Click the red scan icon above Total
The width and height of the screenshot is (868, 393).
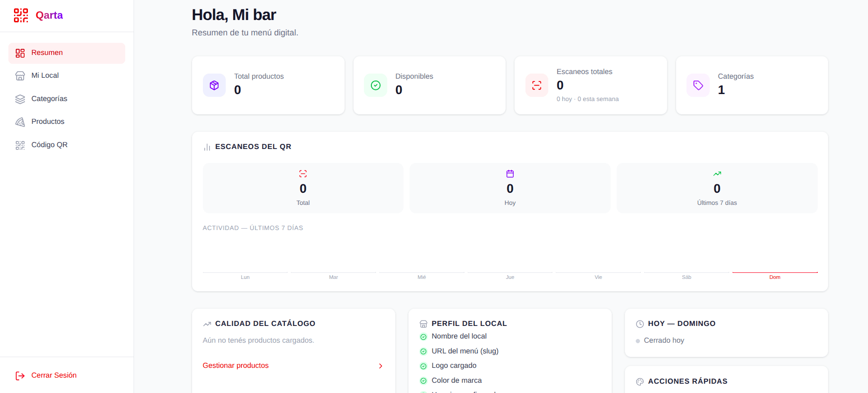(303, 174)
